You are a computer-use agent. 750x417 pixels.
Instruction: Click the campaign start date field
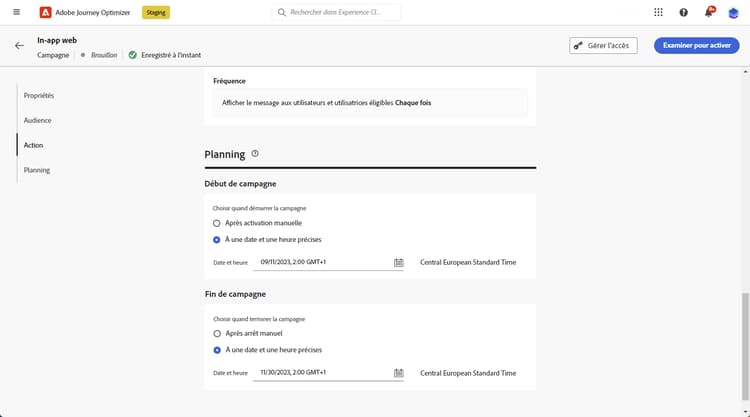(x=322, y=262)
